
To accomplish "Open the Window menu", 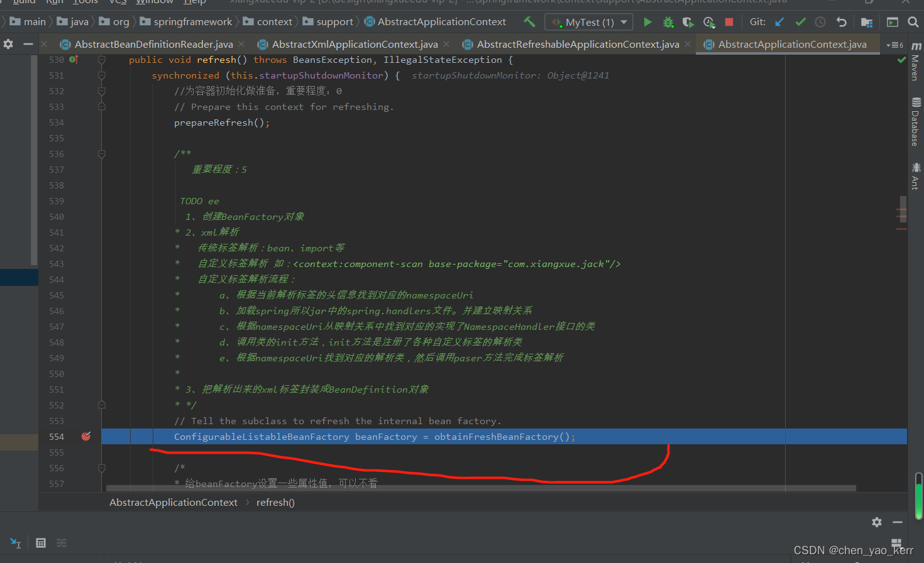I will 155,3.
